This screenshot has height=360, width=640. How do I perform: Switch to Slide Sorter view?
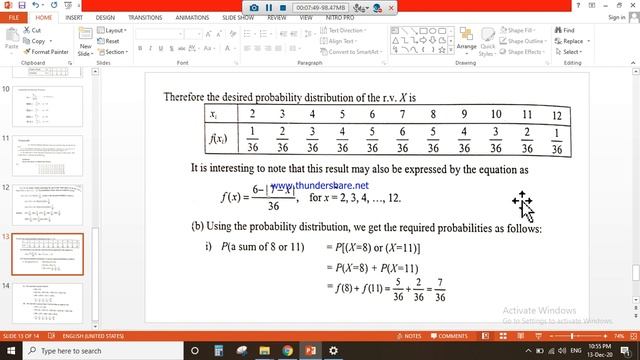click(503, 336)
